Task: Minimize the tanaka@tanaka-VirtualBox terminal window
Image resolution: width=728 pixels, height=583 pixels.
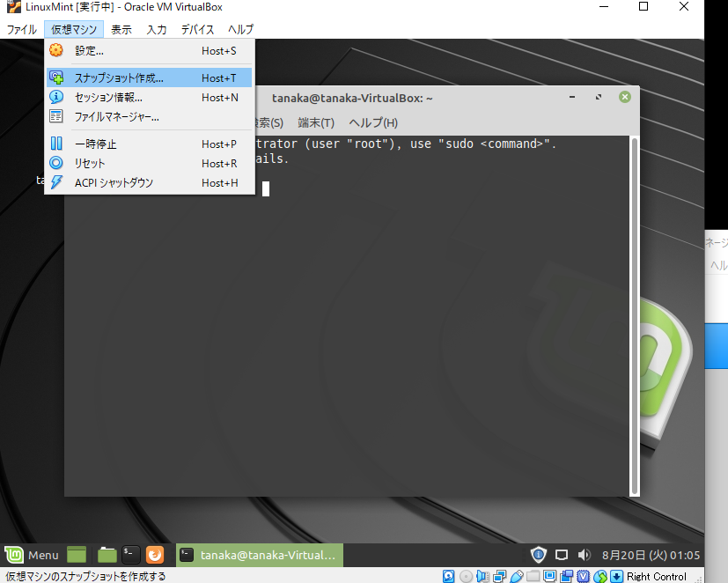Action: click(x=572, y=97)
